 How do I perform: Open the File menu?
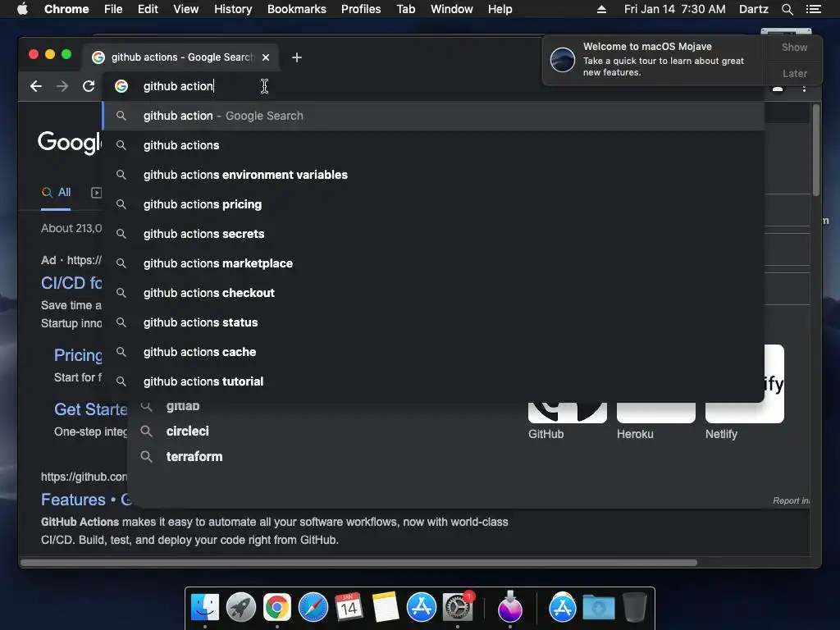[113, 9]
